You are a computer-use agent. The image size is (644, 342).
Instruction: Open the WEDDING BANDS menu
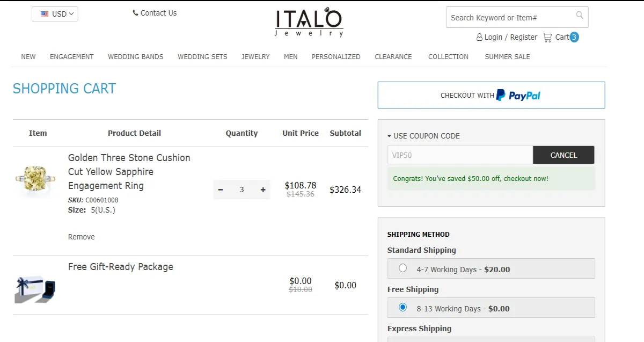136,56
